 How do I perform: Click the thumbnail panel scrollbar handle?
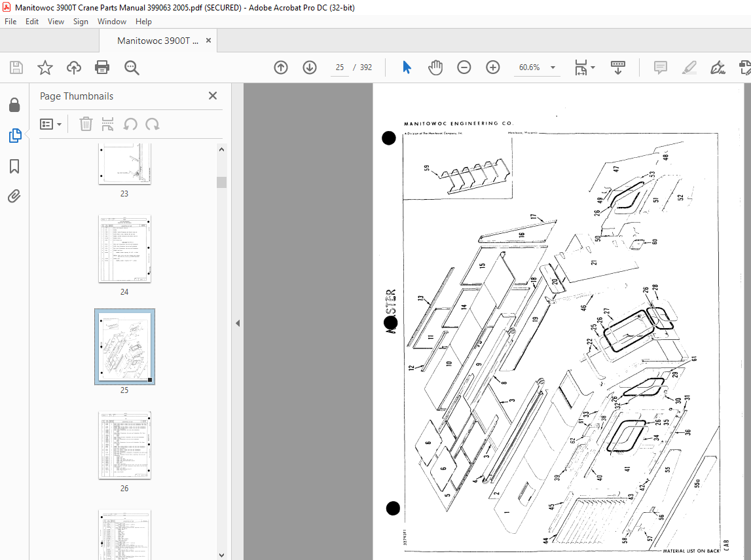[221, 183]
